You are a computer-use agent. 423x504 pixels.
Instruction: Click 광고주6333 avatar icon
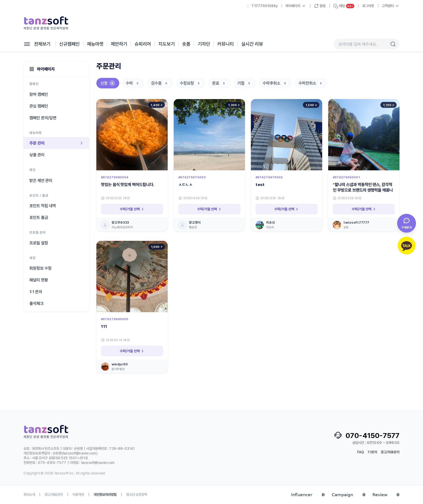click(x=105, y=225)
